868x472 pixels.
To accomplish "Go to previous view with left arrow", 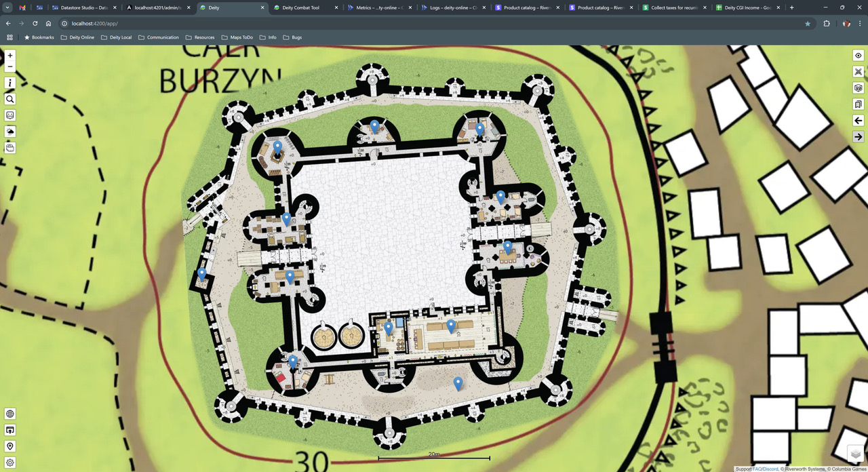I will coord(858,120).
